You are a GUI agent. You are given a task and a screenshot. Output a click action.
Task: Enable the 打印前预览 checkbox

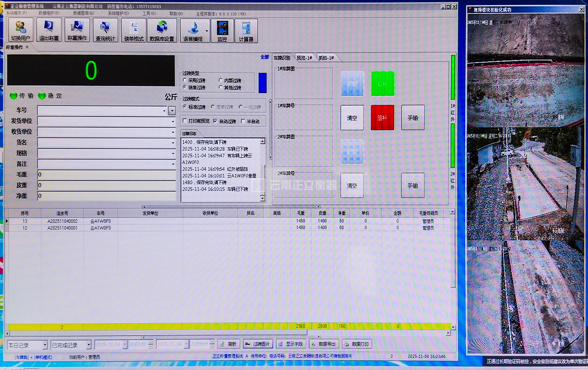coord(185,121)
